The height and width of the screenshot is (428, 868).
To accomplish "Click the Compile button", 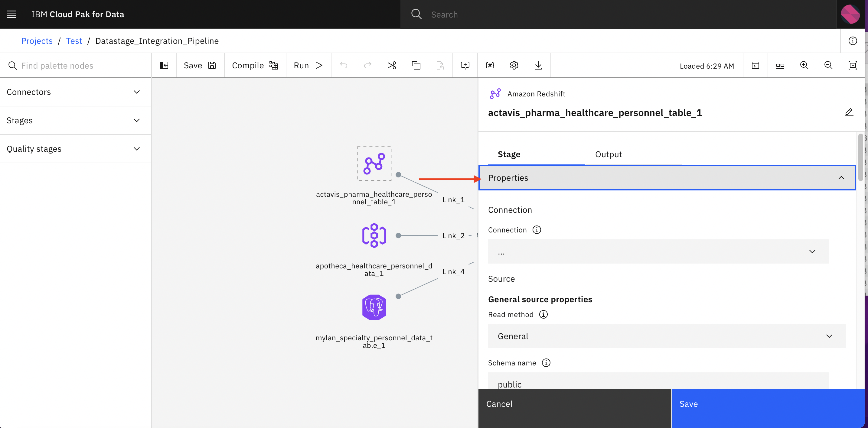I will point(255,65).
